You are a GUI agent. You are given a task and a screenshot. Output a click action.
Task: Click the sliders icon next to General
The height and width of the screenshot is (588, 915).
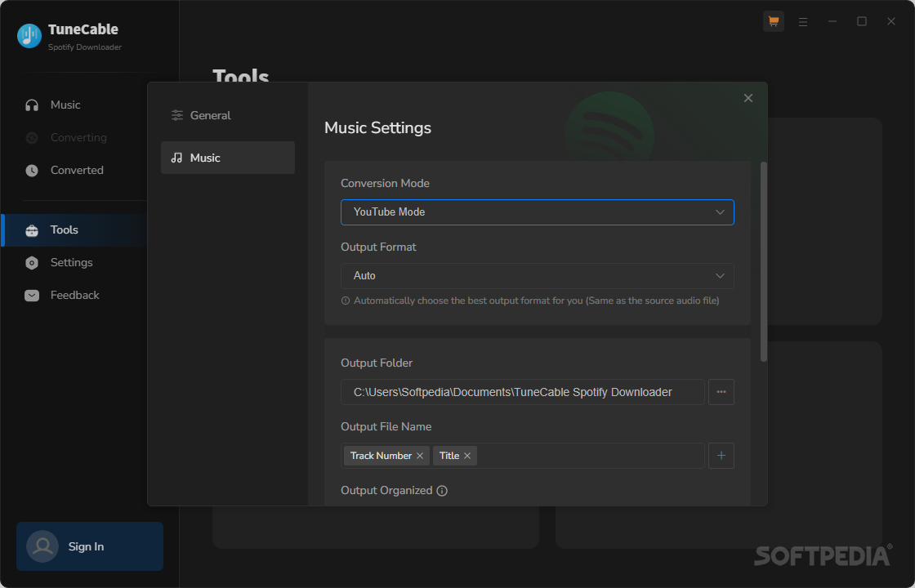tap(176, 115)
